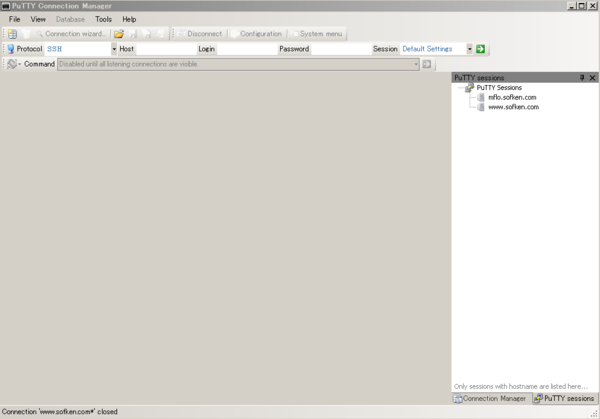
Task: Open the Database menu
Action: tap(70, 19)
